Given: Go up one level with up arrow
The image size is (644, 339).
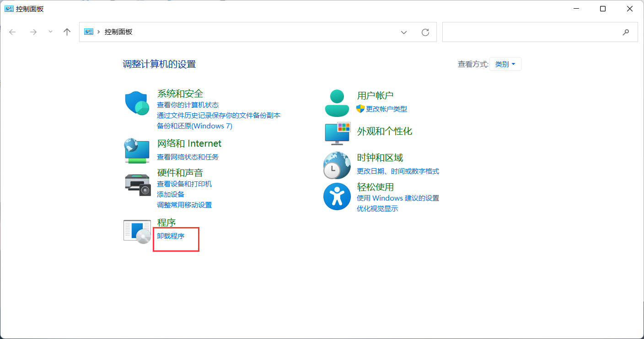Looking at the screenshot, I should [x=67, y=32].
